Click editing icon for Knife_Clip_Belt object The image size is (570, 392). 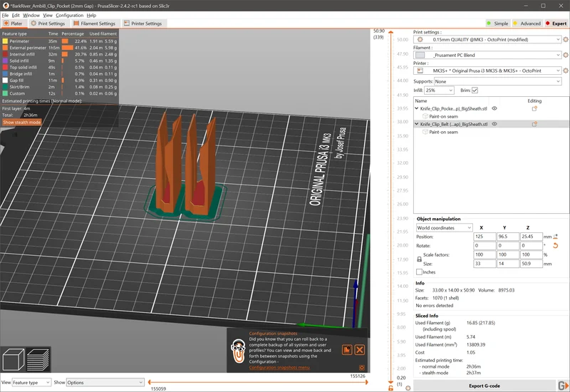[534, 124]
